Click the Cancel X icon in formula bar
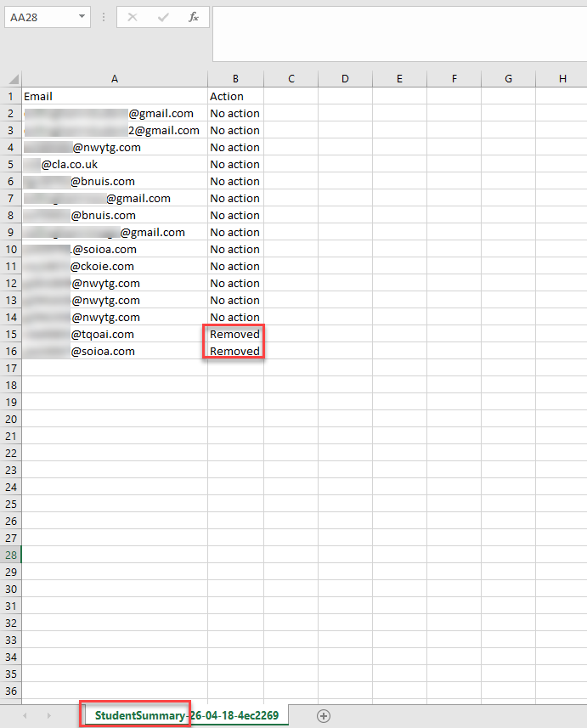This screenshot has width=587, height=728. [133, 17]
